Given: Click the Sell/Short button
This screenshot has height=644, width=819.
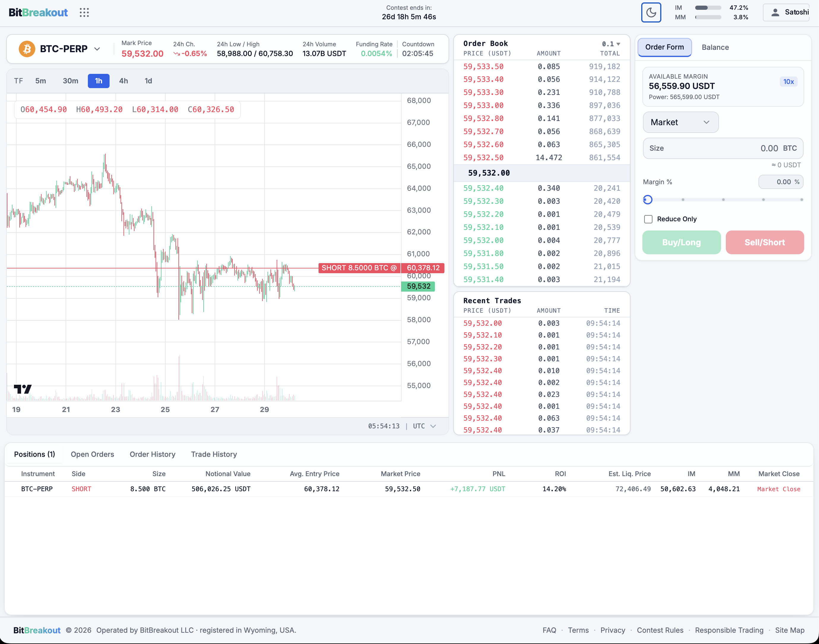Looking at the screenshot, I should (765, 242).
